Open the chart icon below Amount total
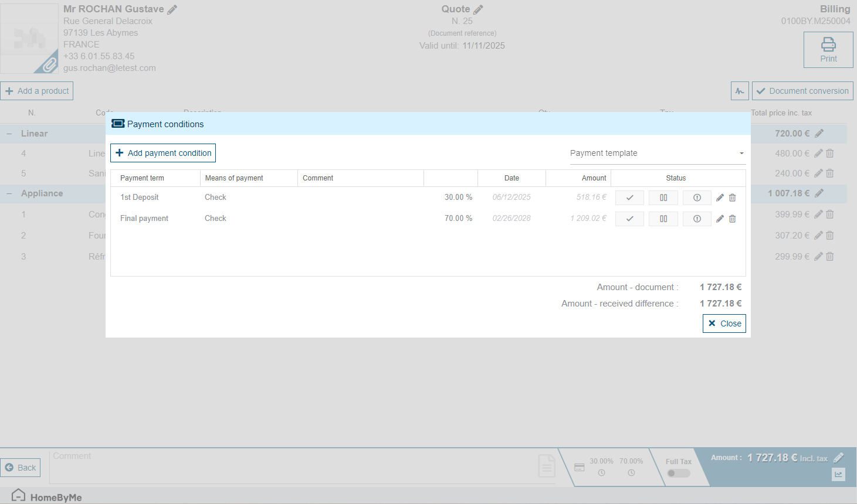 point(838,475)
